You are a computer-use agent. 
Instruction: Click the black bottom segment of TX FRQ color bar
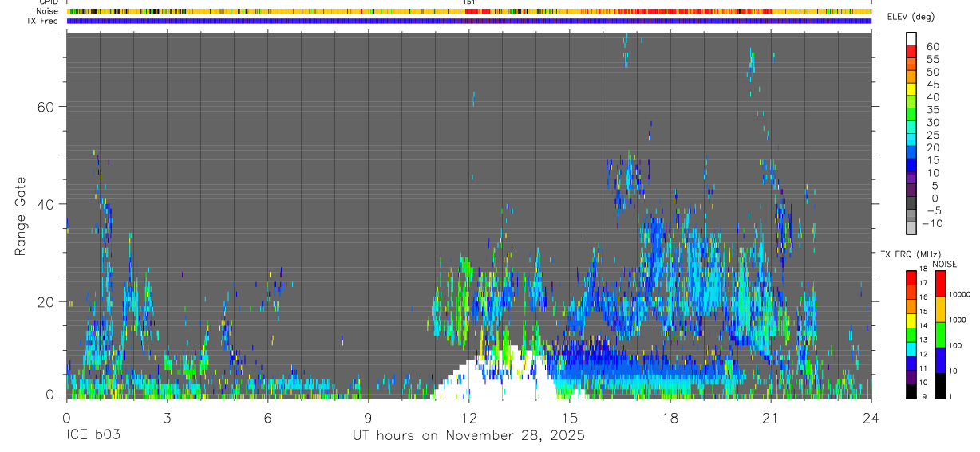[x=911, y=391]
